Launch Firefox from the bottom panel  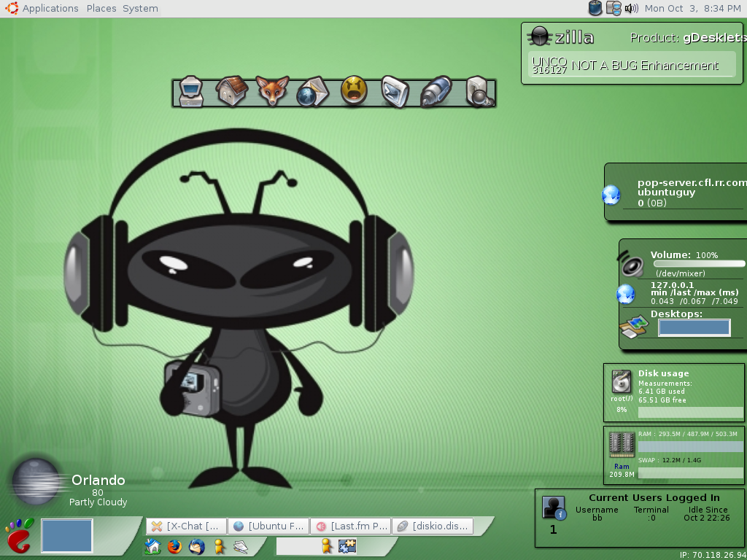coord(174,546)
